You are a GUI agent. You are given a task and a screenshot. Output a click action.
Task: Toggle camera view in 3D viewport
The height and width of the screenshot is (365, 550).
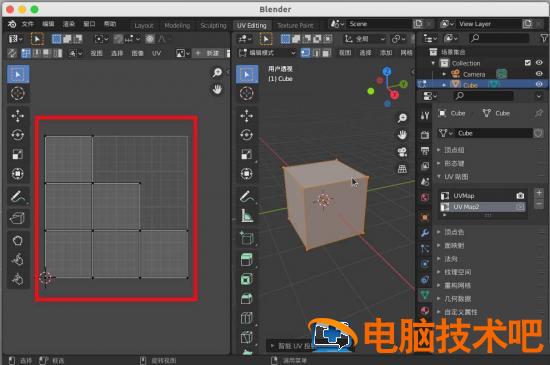[x=402, y=152]
